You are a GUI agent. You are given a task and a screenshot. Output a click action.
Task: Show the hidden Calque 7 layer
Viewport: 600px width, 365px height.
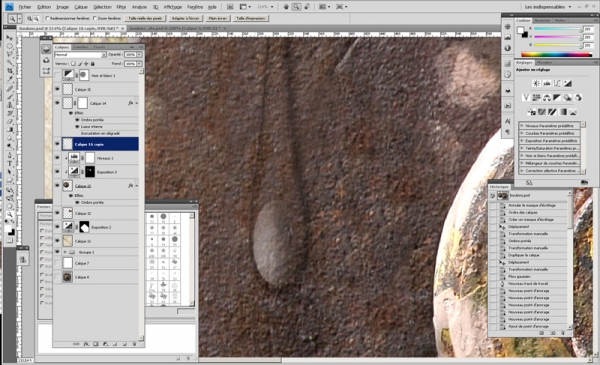57,263
